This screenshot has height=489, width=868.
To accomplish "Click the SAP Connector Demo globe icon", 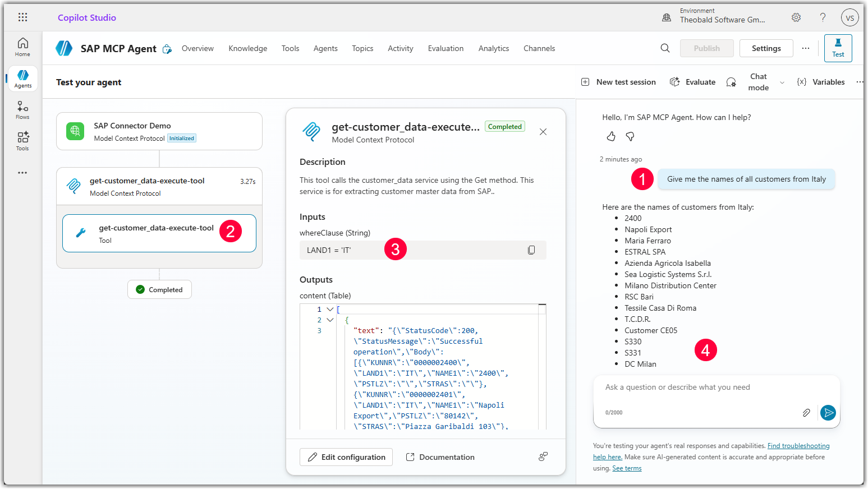I will pos(75,131).
